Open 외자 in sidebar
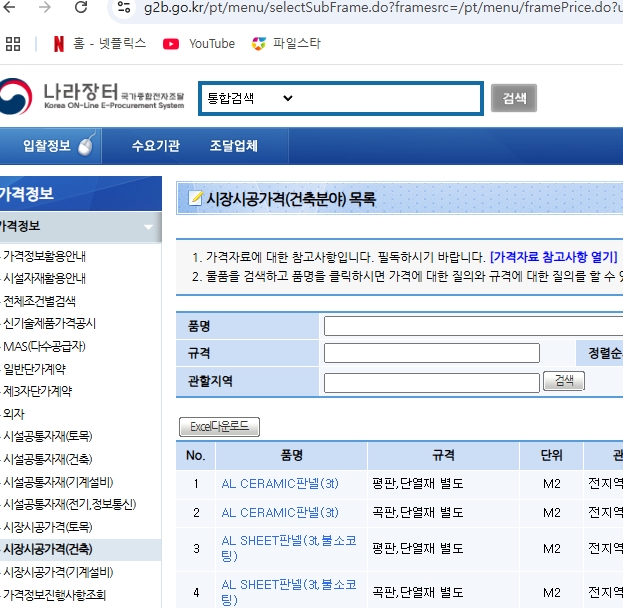 click(14, 414)
